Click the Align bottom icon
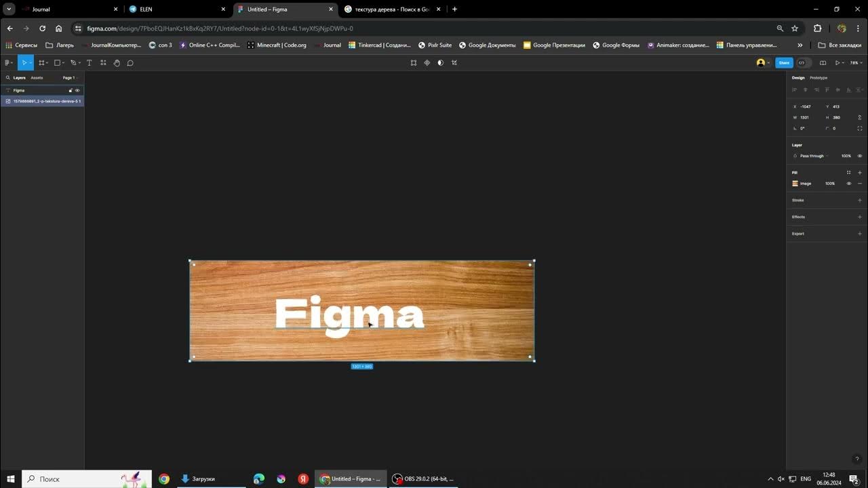The image size is (868, 488). tap(849, 89)
